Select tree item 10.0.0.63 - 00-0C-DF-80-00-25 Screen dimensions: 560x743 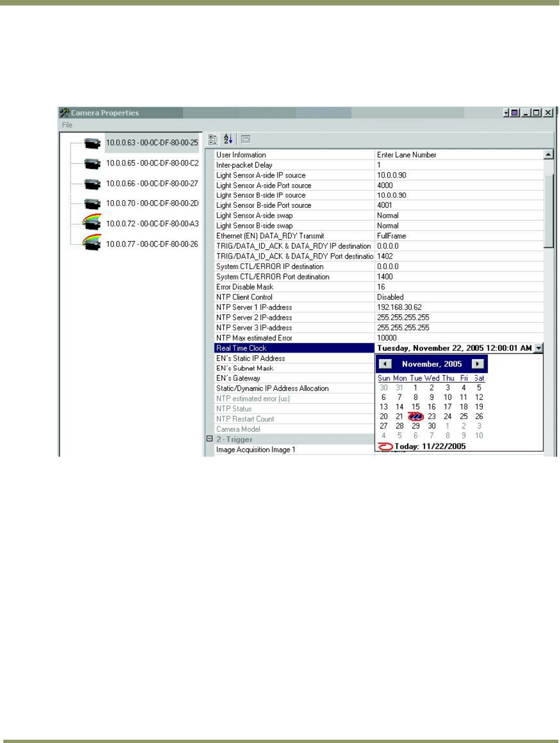tap(152, 143)
